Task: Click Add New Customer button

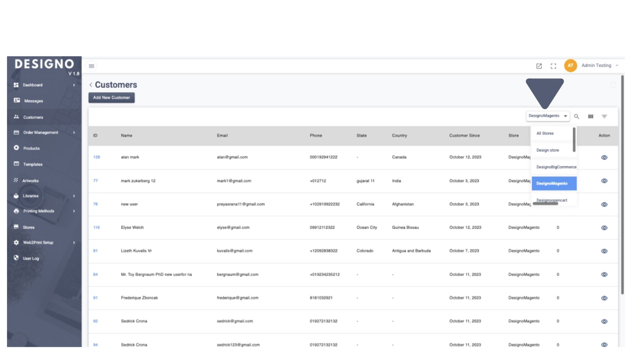Action: [111, 98]
